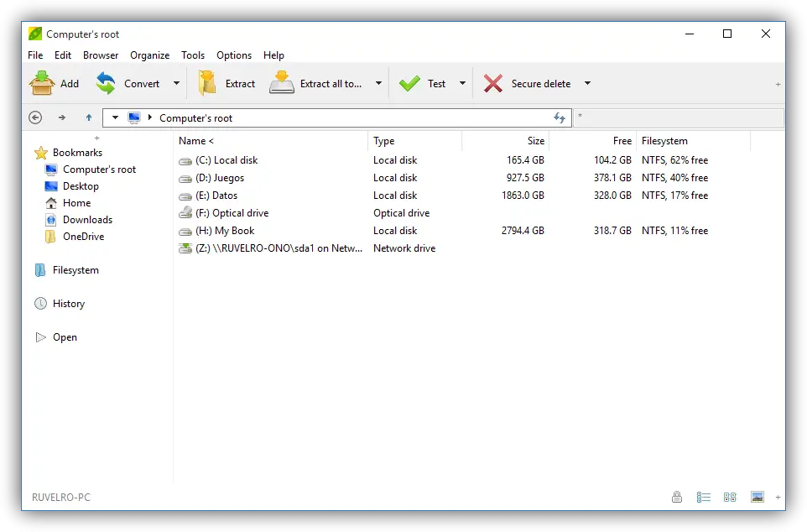Image resolution: width=807 pixels, height=532 pixels.
Task: Open the Tools menu
Action: click(193, 55)
